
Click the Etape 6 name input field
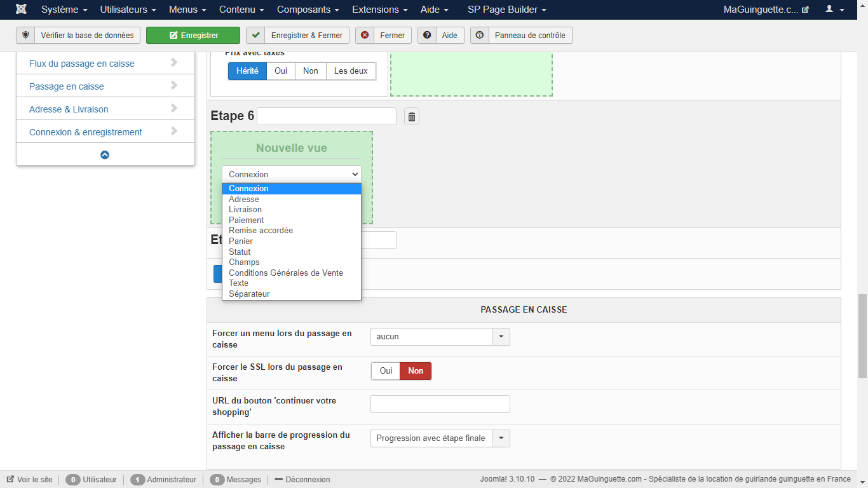pos(327,116)
